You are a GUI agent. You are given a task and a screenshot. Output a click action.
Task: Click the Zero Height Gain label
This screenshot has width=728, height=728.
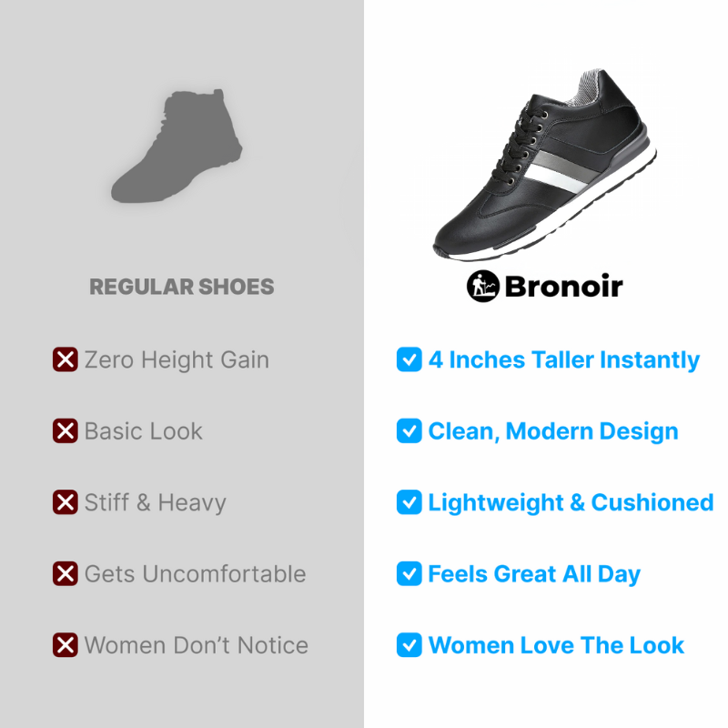(177, 359)
